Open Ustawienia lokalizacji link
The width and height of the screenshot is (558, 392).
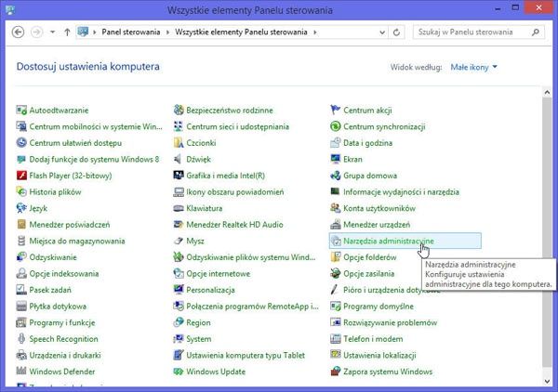pos(379,356)
